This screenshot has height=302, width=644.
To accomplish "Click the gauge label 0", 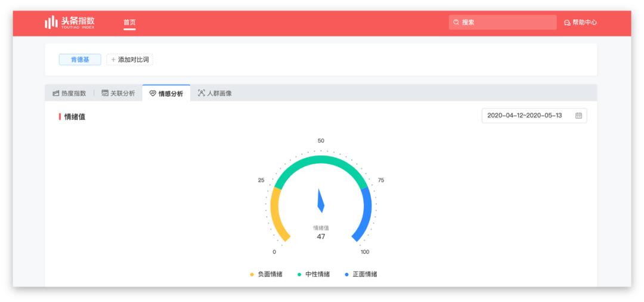I will click(x=274, y=252).
